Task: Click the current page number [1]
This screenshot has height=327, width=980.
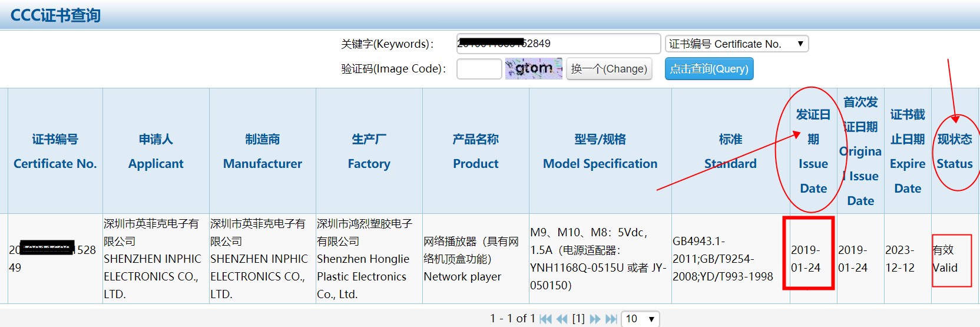Action: tap(578, 319)
